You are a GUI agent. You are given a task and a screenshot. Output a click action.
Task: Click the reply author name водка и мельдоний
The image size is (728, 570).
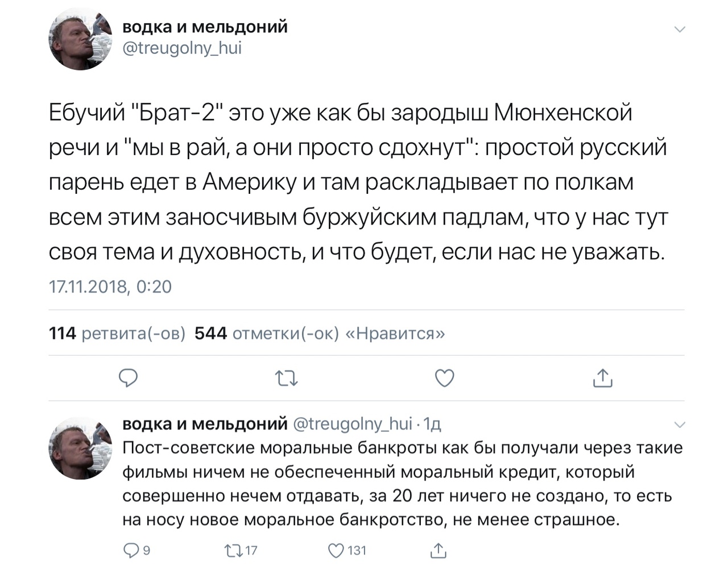[x=205, y=424]
